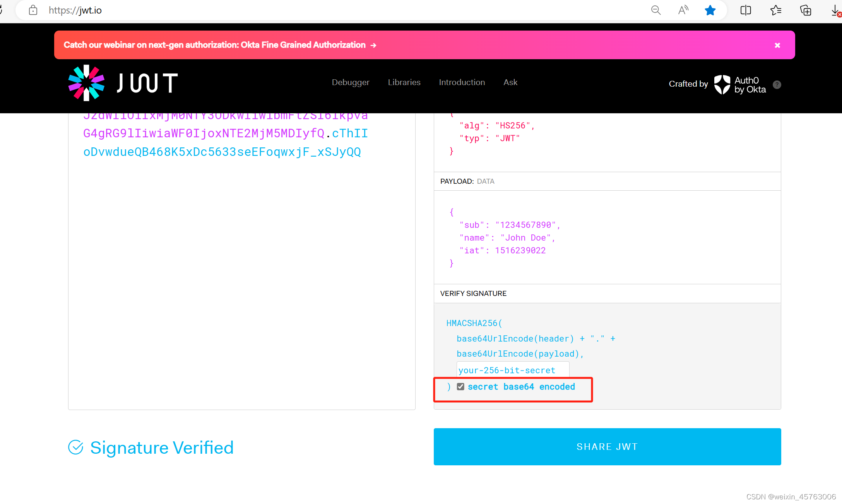
Task: Click the JWT pinwheel logo icon
Action: 86,83
